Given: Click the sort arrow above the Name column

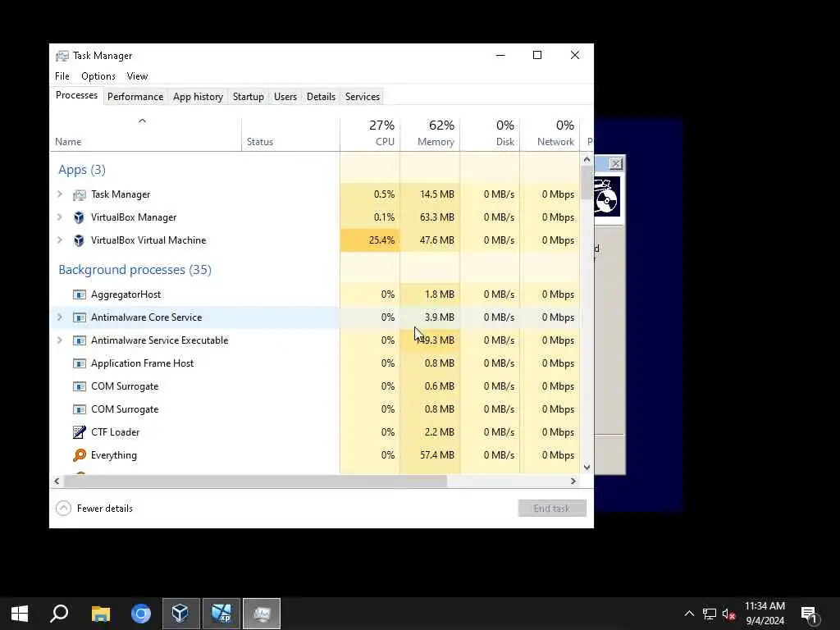Looking at the screenshot, I should click(142, 121).
